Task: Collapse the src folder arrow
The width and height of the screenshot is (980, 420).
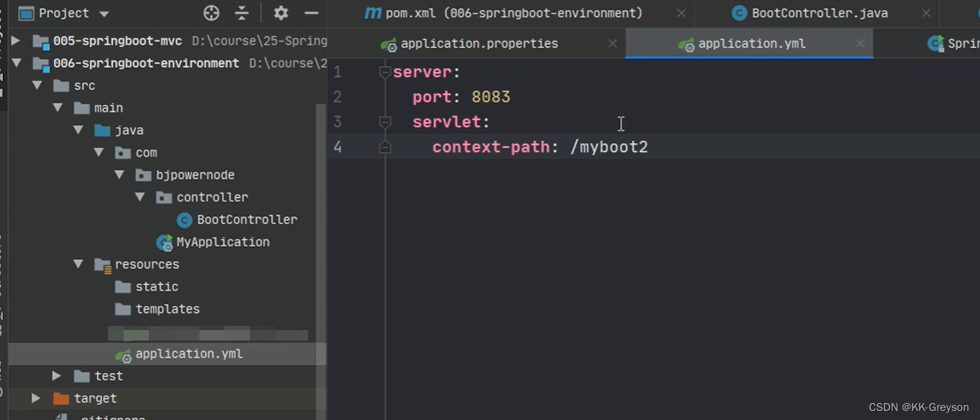Action: pos(37,86)
